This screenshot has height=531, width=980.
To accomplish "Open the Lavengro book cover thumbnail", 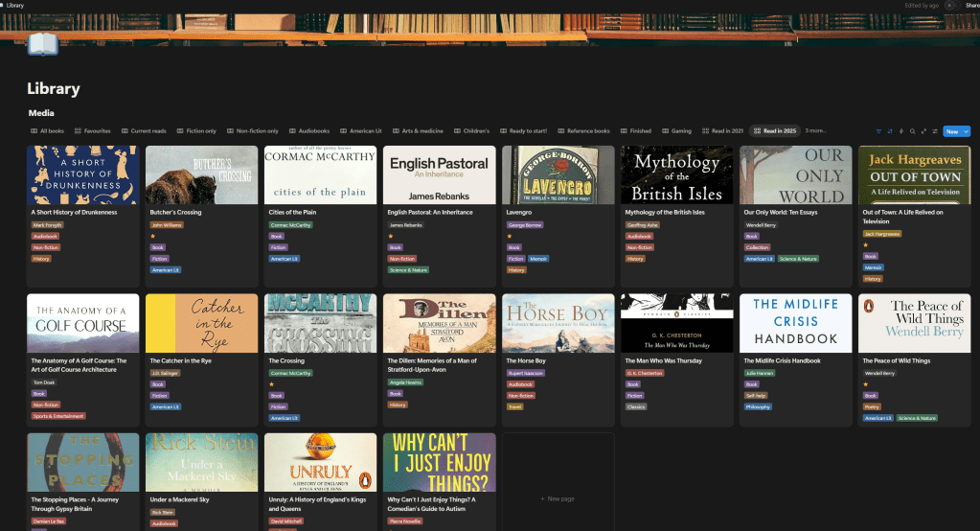I will [x=558, y=174].
